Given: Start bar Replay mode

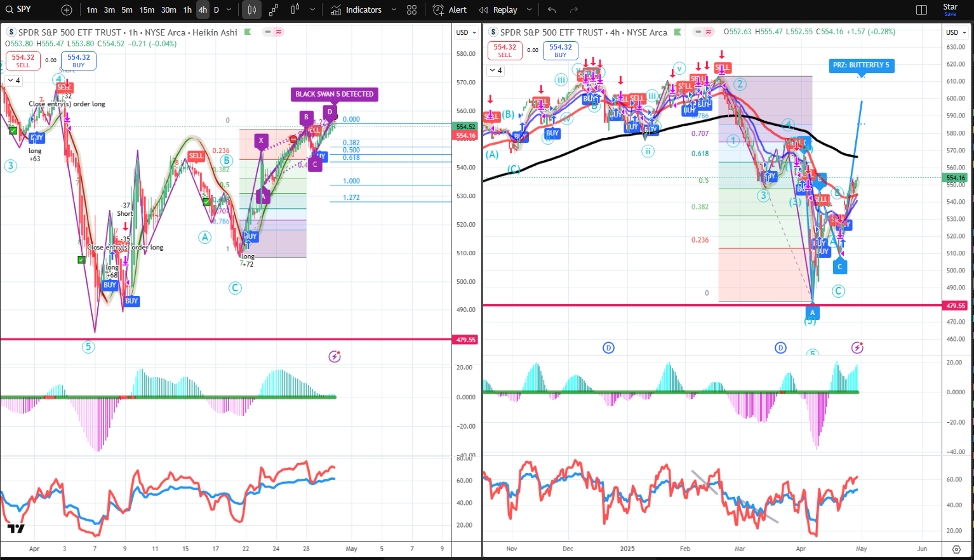Looking at the screenshot, I should coord(499,10).
